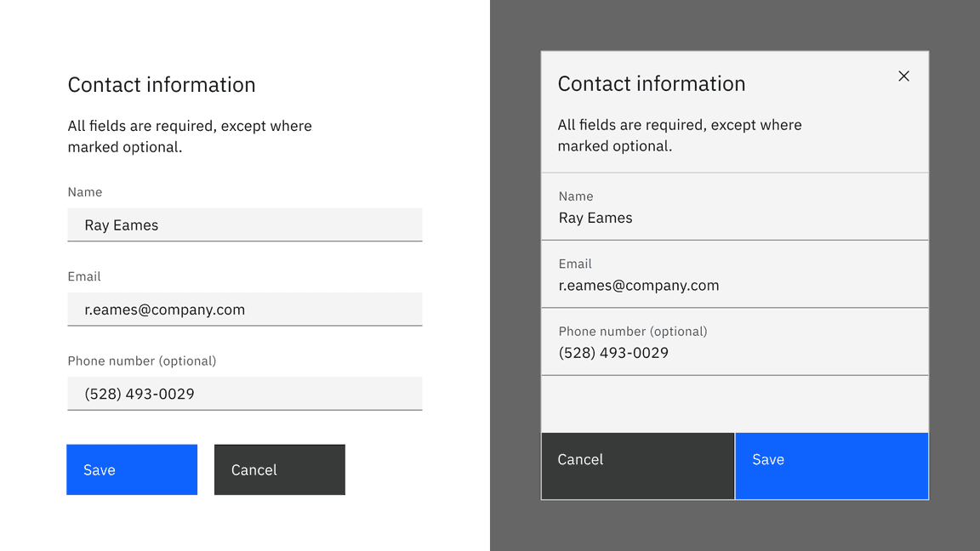The width and height of the screenshot is (980, 551).
Task: Click the Contact information title in the modal
Action: (x=652, y=83)
